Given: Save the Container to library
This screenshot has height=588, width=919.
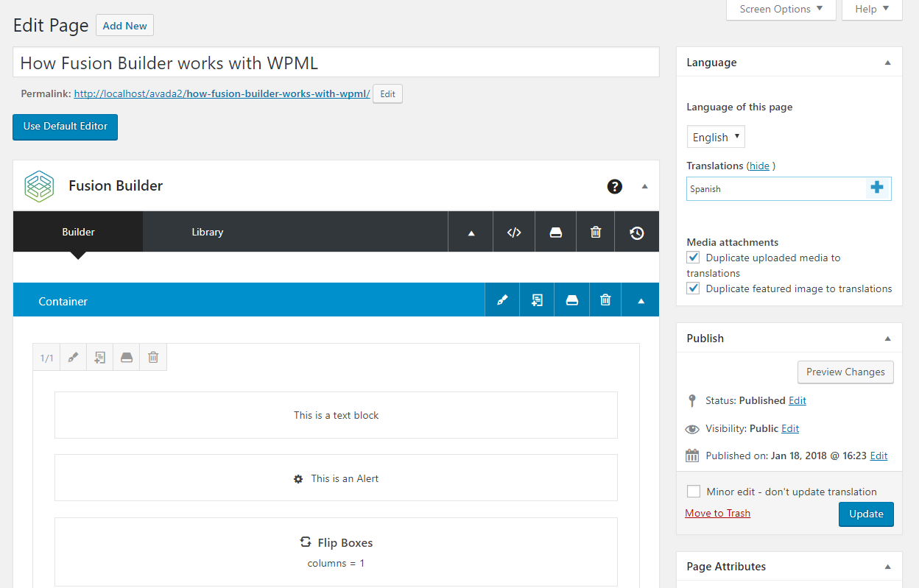Looking at the screenshot, I should pyautogui.click(x=571, y=300).
